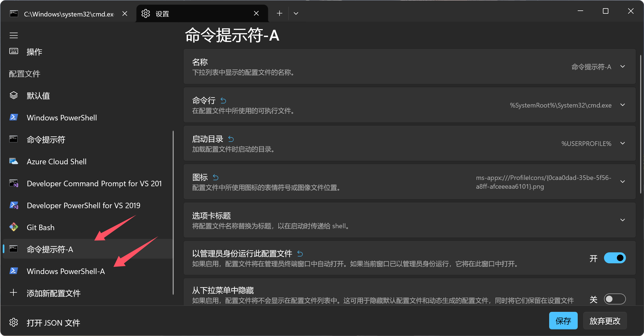Screen dimensions: 644x336
Task: Close the cmd.exe tab
Action: click(x=125, y=13)
